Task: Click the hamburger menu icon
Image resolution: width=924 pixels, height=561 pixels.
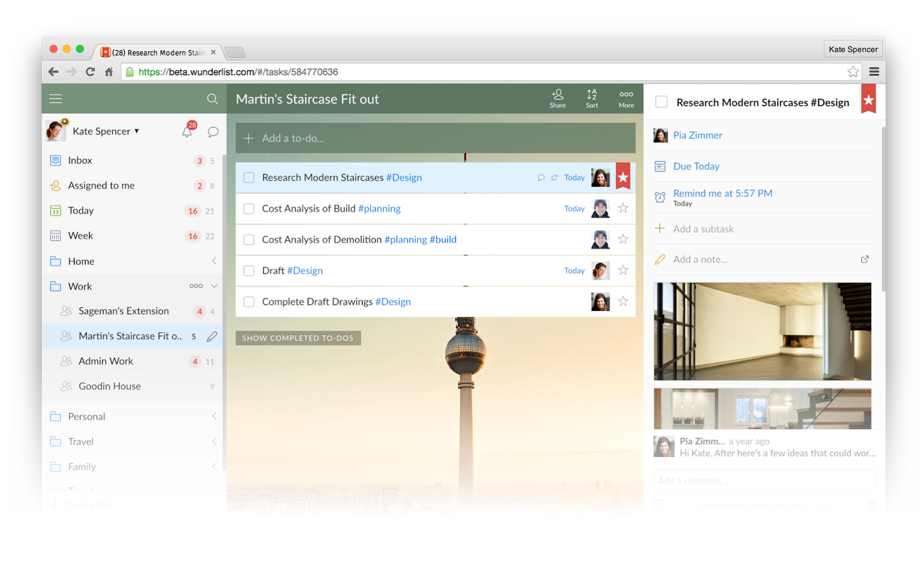Action: point(55,99)
